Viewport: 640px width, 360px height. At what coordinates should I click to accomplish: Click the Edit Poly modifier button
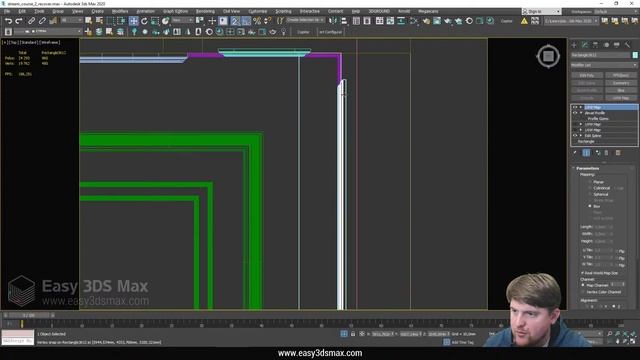587,76
